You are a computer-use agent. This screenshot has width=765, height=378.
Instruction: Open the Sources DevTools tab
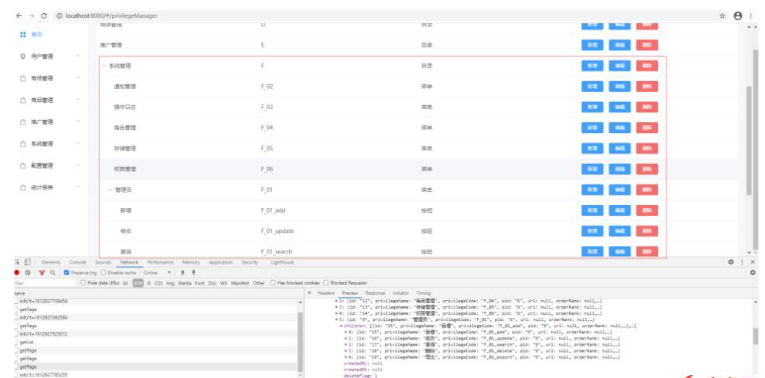(103, 262)
